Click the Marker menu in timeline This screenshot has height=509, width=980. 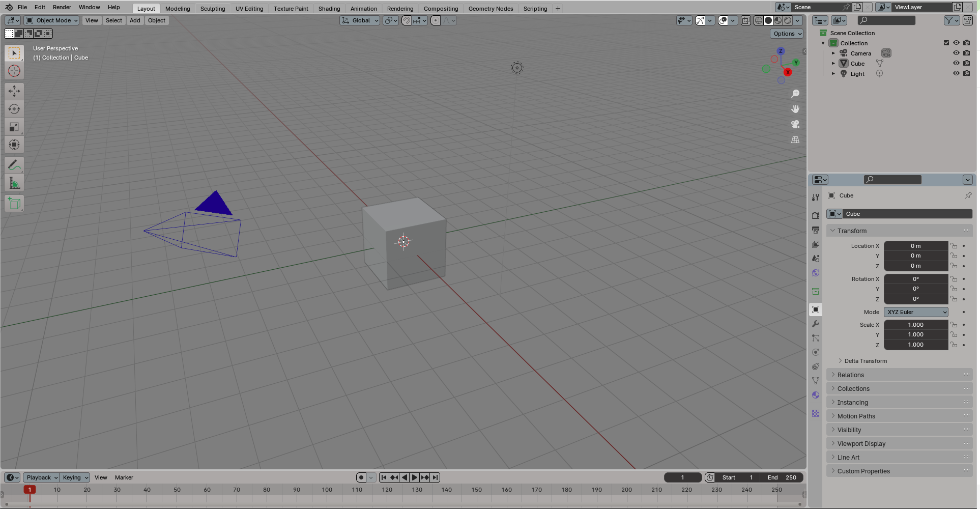[x=124, y=477]
